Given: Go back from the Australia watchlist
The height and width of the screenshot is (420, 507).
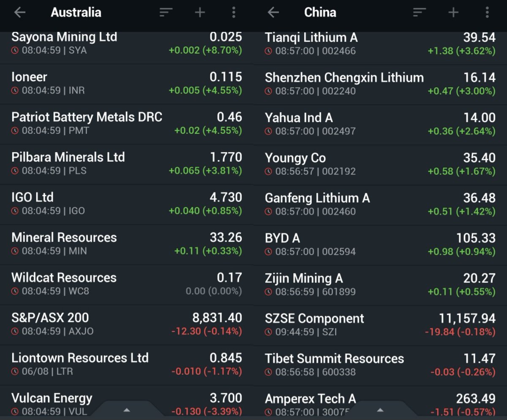Looking at the screenshot, I should (19, 13).
